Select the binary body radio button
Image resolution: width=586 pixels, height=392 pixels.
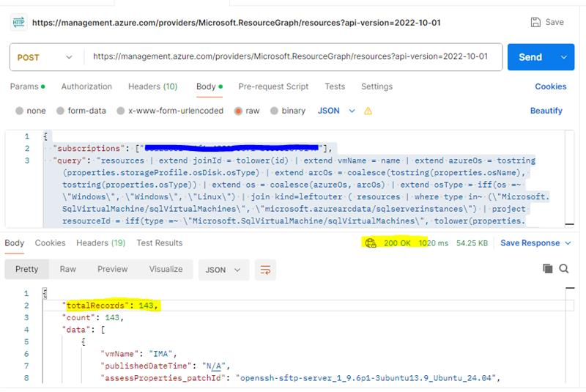click(274, 111)
